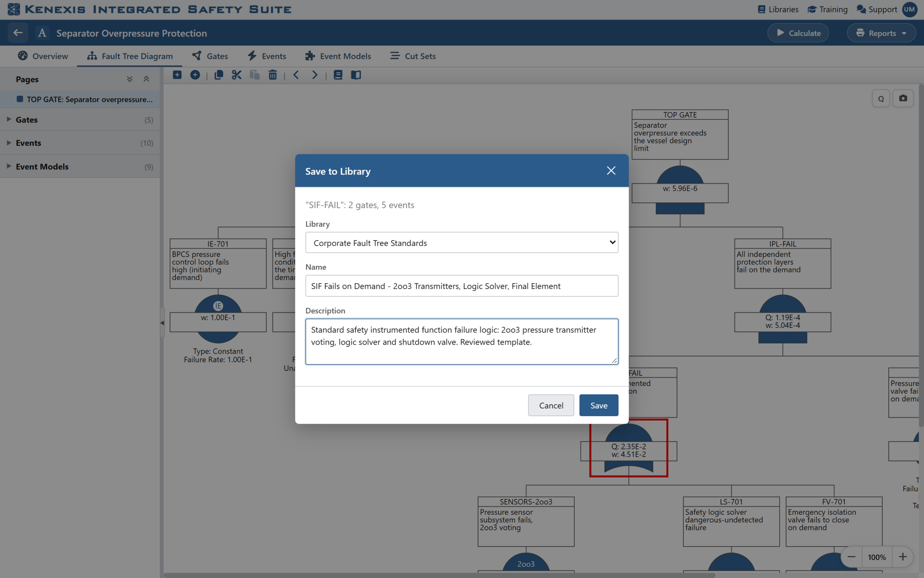
Task: Click the Name input field
Action: [462, 286]
